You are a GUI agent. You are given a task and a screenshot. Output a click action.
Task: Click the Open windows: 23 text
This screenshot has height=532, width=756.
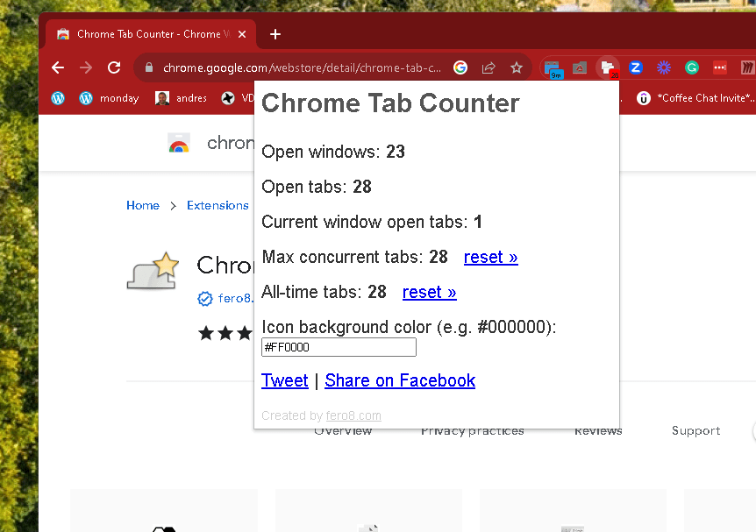[x=333, y=152]
